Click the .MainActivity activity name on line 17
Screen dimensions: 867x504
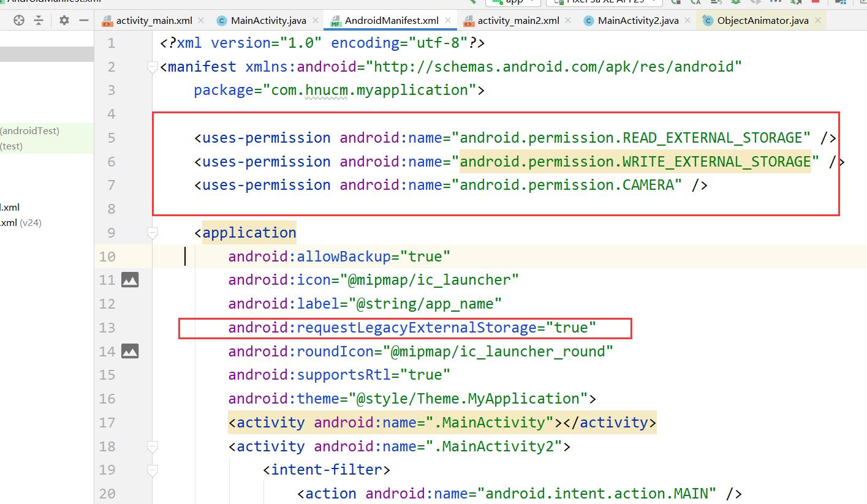pos(490,423)
